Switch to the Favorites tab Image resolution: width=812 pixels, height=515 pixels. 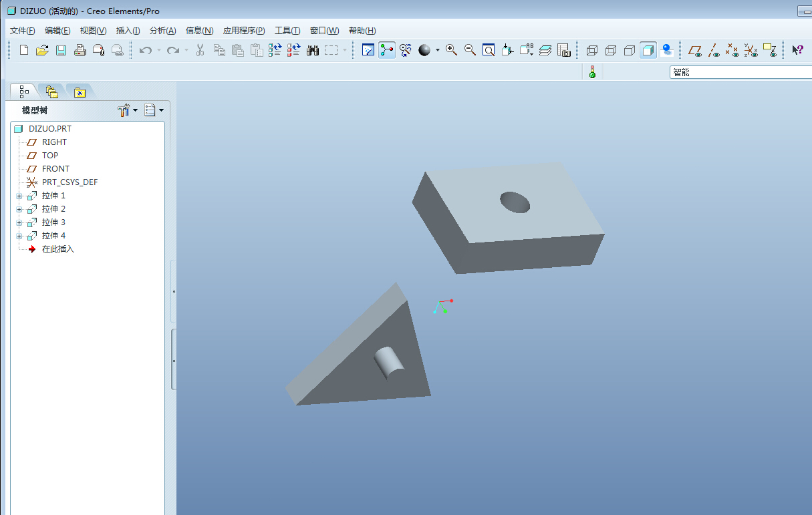(x=80, y=92)
